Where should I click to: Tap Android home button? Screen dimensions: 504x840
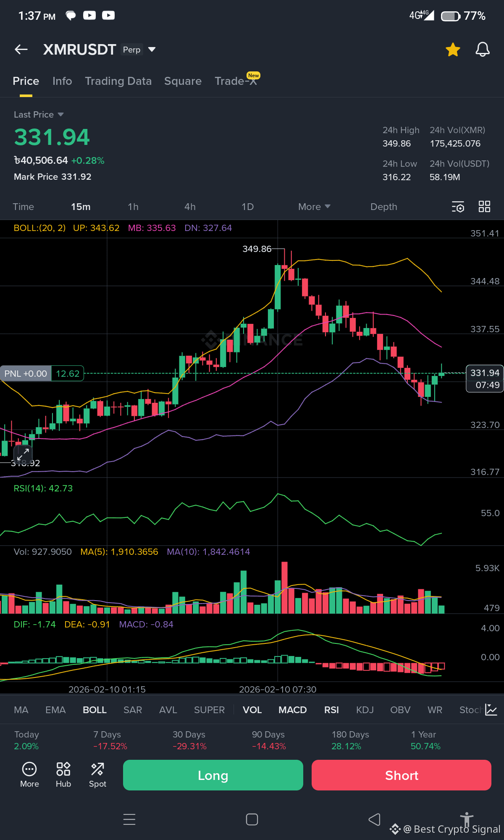[x=252, y=819]
